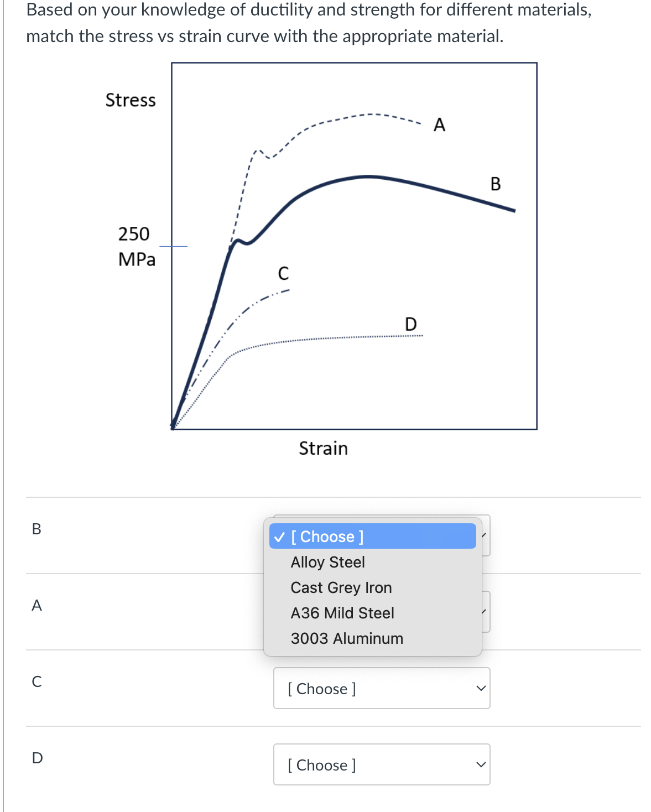Select 3003 Aluminum from the open dropdown
The height and width of the screenshot is (812, 651).
[346, 638]
